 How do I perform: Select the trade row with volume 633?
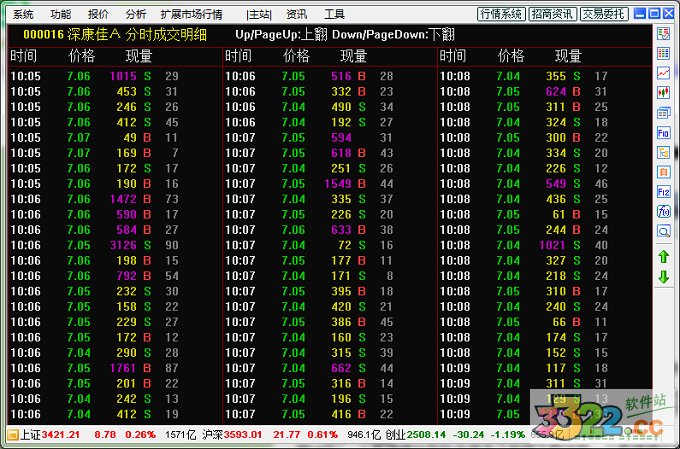tap(330, 230)
